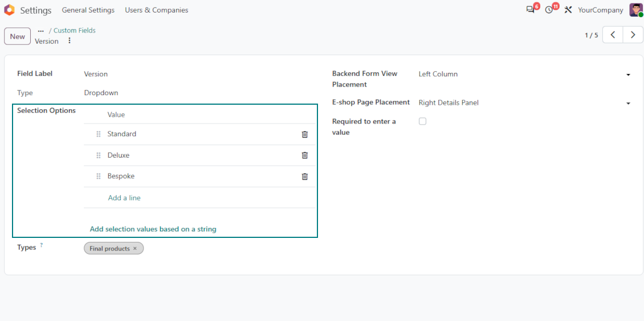644x321 pixels.
Task: Click the Odoo app logo icon
Action: pyautogui.click(x=9, y=10)
